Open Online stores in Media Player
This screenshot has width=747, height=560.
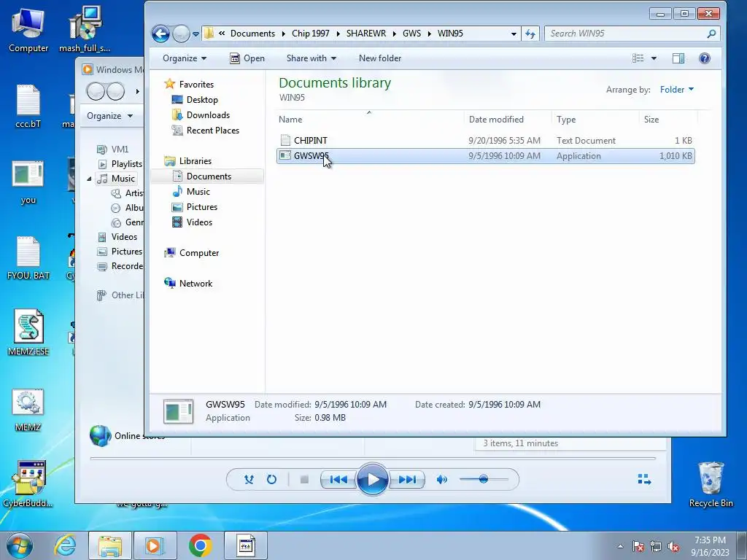click(x=127, y=435)
